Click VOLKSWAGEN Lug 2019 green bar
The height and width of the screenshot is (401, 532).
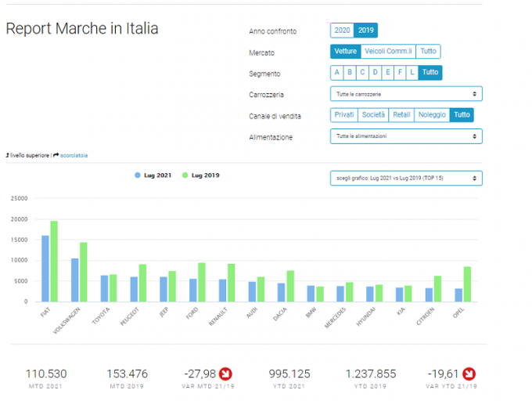[84, 272]
